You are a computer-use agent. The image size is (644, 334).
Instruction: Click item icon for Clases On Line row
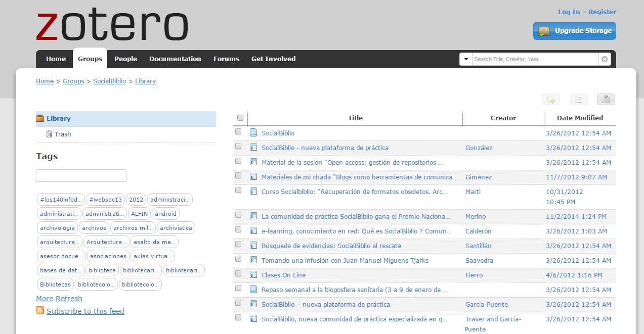253,275
